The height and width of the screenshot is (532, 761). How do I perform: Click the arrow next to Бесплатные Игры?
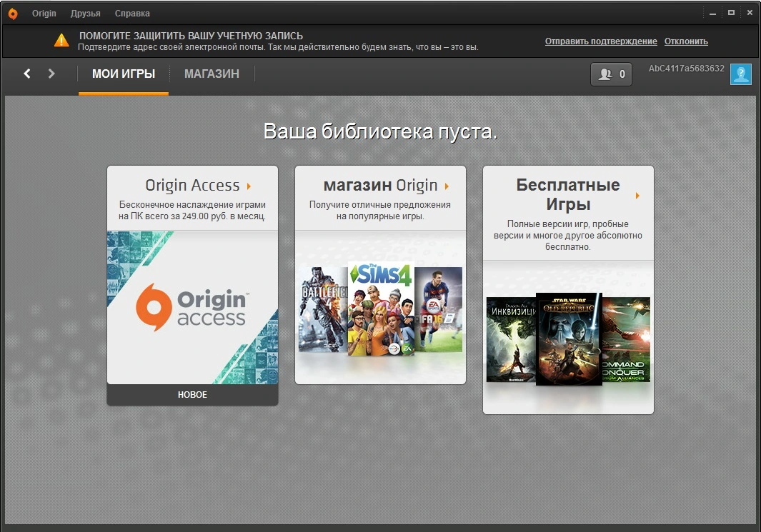click(x=637, y=196)
